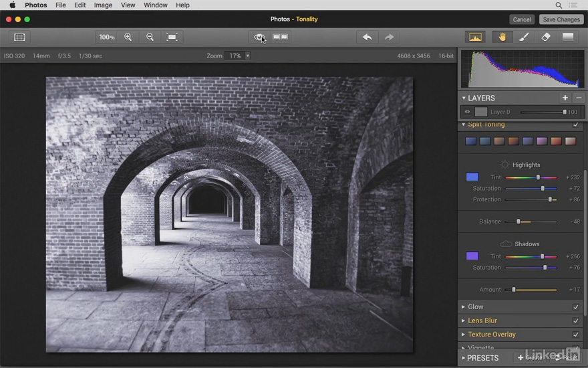Remove layer with minus button
Viewport: 588px width, 368px height.
(x=579, y=98)
